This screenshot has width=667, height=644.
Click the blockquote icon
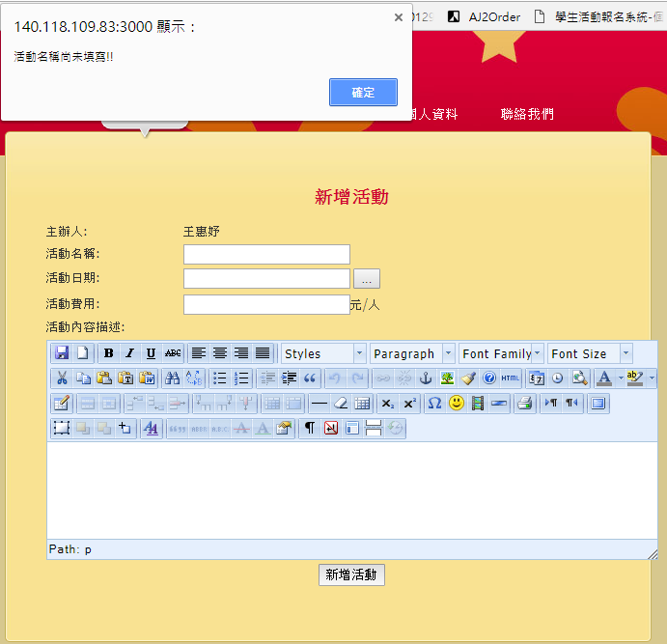click(310, 378)
